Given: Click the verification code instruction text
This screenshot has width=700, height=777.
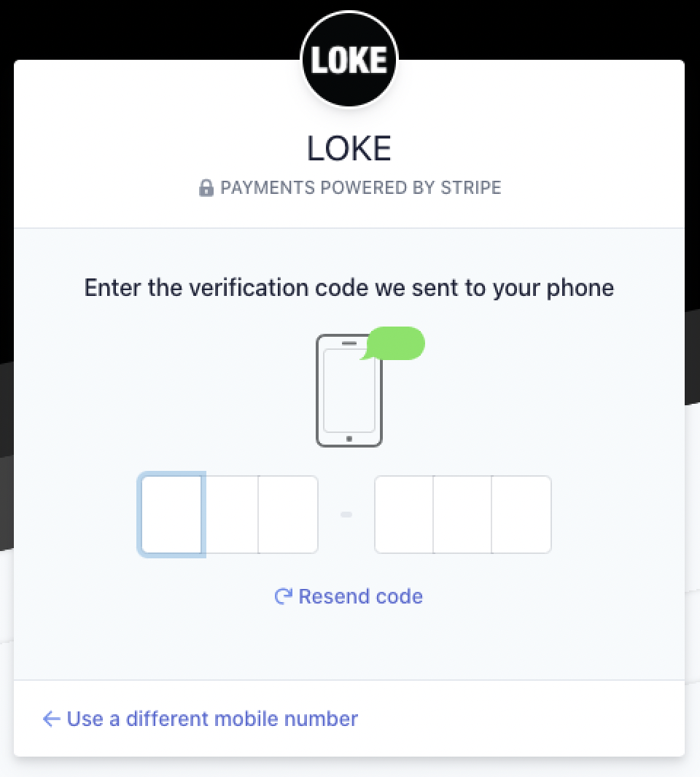Looking at the screenshot, I should tap(349, 288).
